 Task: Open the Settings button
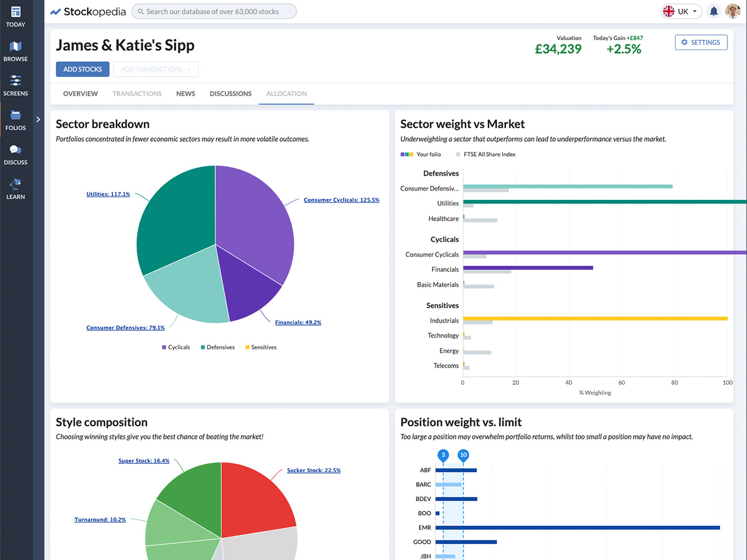point(701,42)
